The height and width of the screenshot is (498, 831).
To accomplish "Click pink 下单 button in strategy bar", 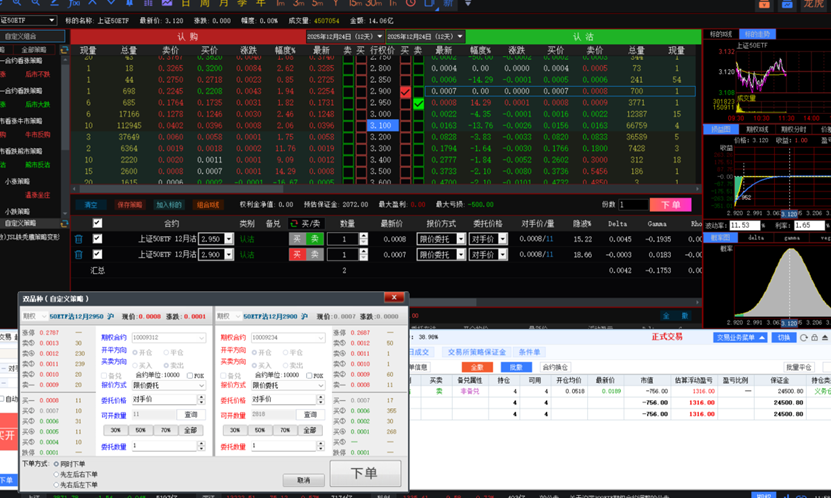I will click(x=670, y=204).
